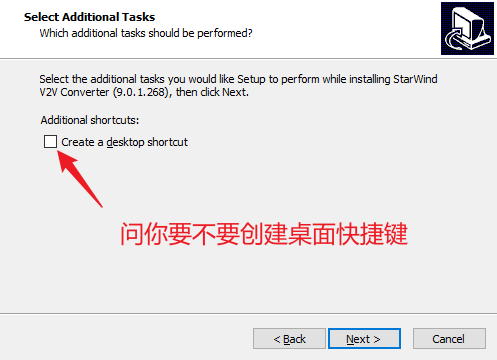Click 'Which additional tasks should be performed?' subtitle
The image size is (497, 360).
tap(146, 33)
